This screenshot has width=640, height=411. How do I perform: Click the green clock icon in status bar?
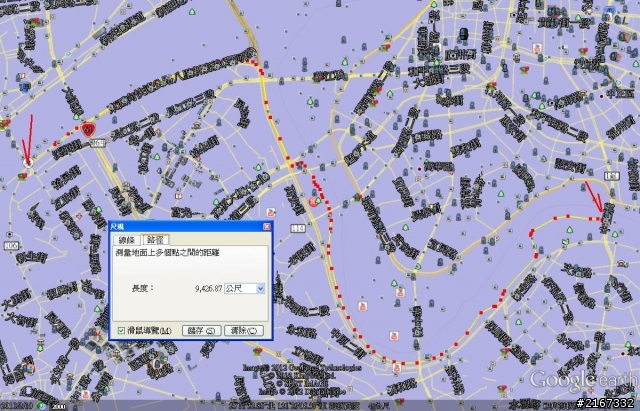pos(41,406)
